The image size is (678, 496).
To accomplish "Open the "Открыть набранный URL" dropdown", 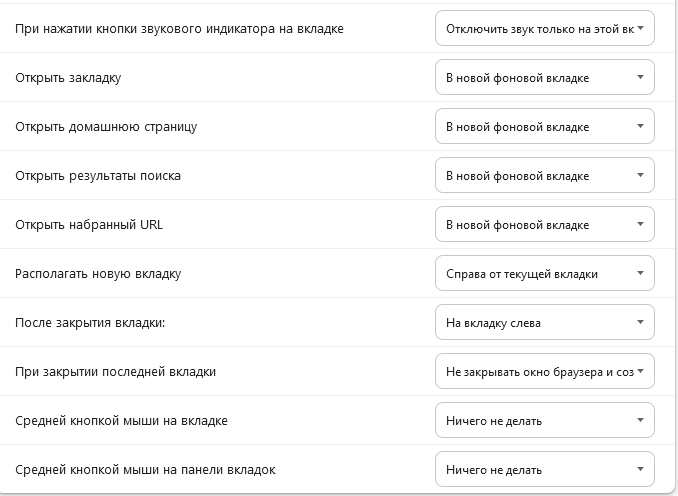I will point(545,225).
